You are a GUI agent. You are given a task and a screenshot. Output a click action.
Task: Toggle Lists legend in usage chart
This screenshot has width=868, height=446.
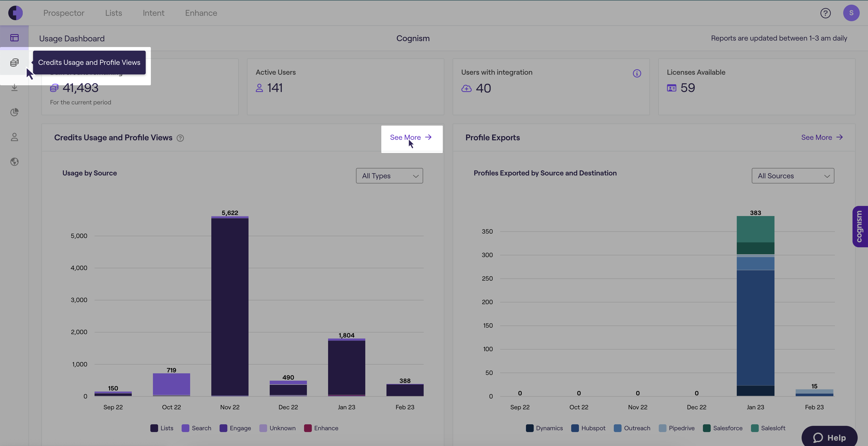pos(162,428)
